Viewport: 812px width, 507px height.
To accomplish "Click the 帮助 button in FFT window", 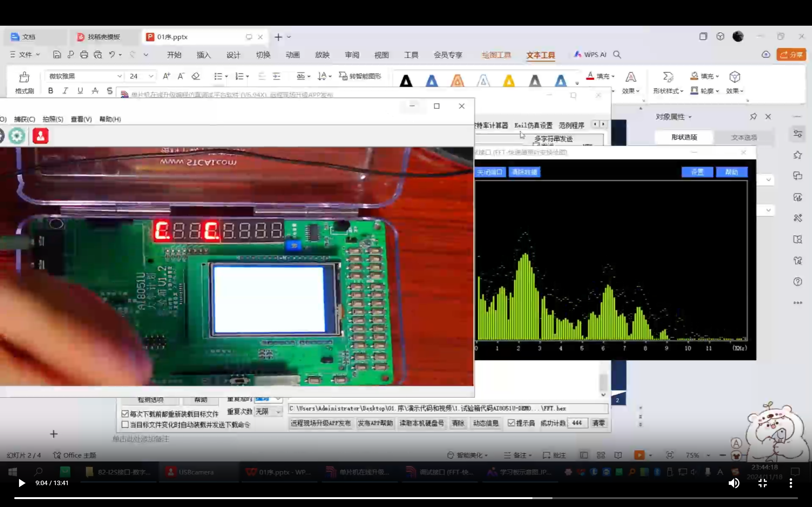I will tap(731, 172).
